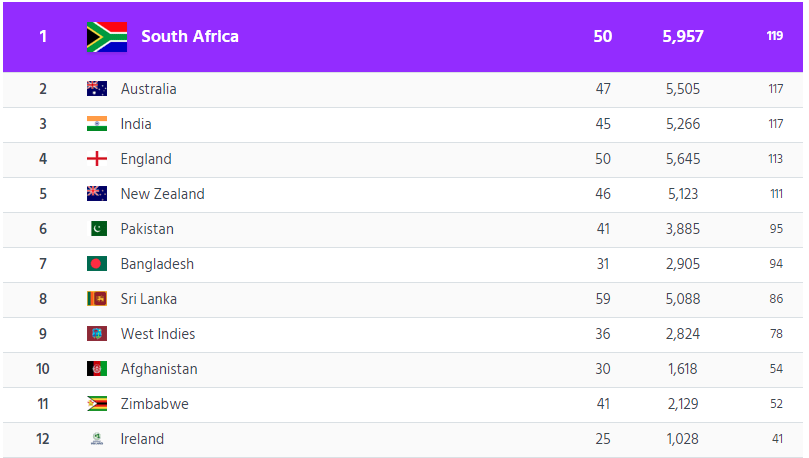Select the India flag icon
The image size is (809, 458).
coord(97,124)
